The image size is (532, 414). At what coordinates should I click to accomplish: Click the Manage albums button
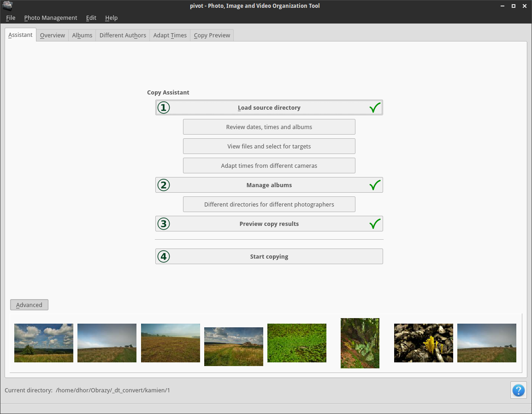269,185
